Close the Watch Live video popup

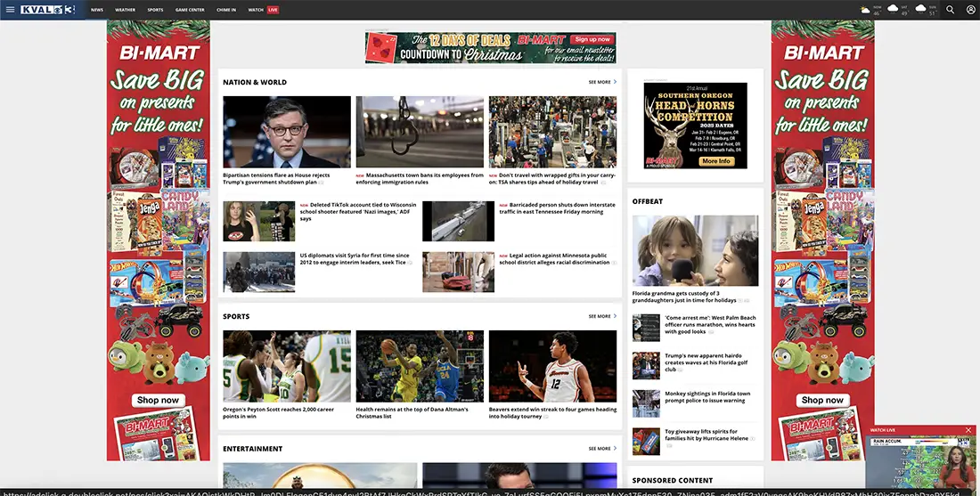(968, 430)
